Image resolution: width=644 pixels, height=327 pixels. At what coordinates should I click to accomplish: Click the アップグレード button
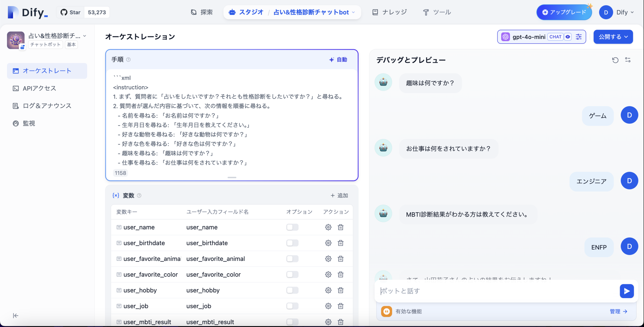[564, 12]
